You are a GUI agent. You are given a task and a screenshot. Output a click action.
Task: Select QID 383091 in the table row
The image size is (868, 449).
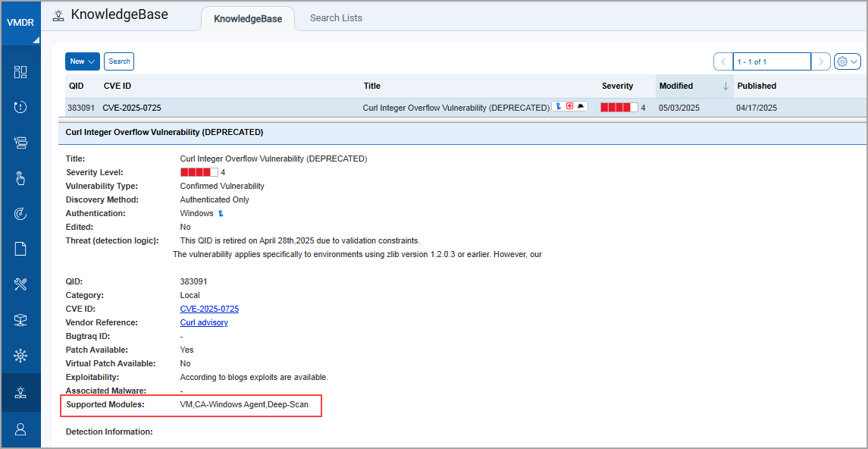tap(80, 108)
